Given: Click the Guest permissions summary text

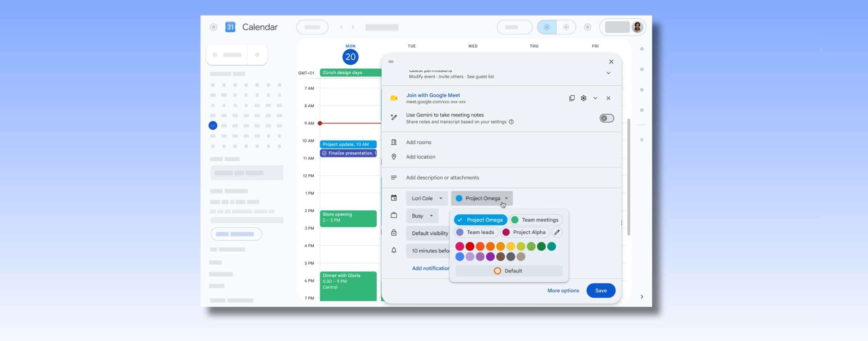Looking at the screenshot, I should coord(451,77).
